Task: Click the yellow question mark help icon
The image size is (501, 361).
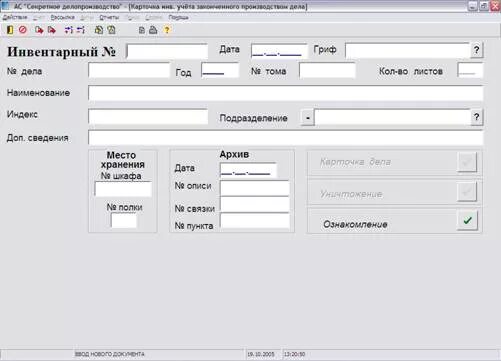Action: tap(167, 30)
